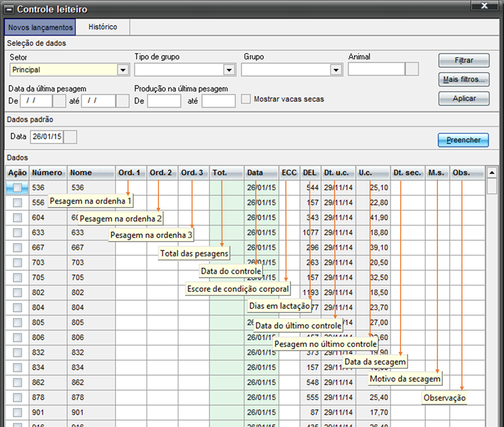The width and height of the screenshot is (504, 427).
Task: Click the Data field containing 26/01/15
Action: 47,137
